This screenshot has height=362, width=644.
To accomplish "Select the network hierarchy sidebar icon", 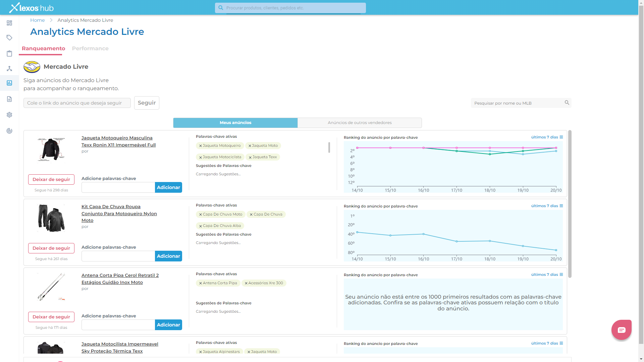I will point(9,69).
